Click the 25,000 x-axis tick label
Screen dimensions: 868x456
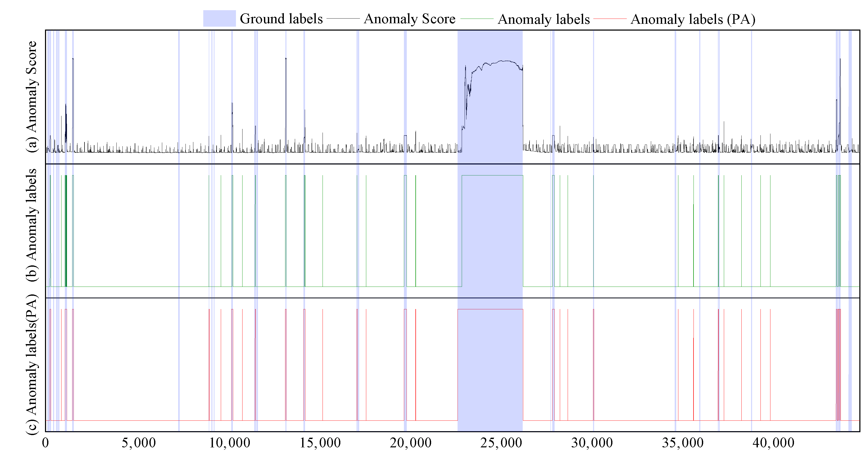[x=501, y=443]
